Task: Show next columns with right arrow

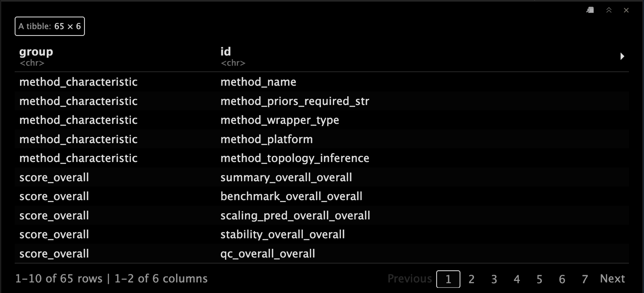Action: click(622, 56)
